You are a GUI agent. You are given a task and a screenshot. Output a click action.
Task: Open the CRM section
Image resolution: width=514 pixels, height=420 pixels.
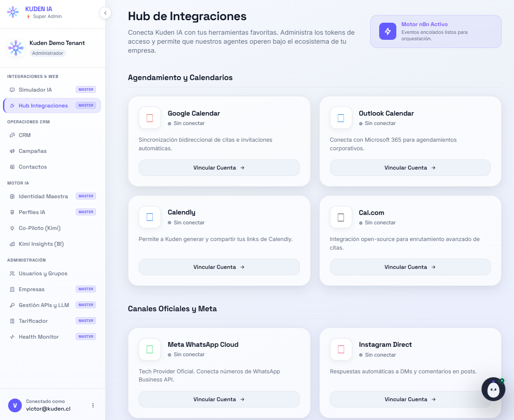point(52,135)
